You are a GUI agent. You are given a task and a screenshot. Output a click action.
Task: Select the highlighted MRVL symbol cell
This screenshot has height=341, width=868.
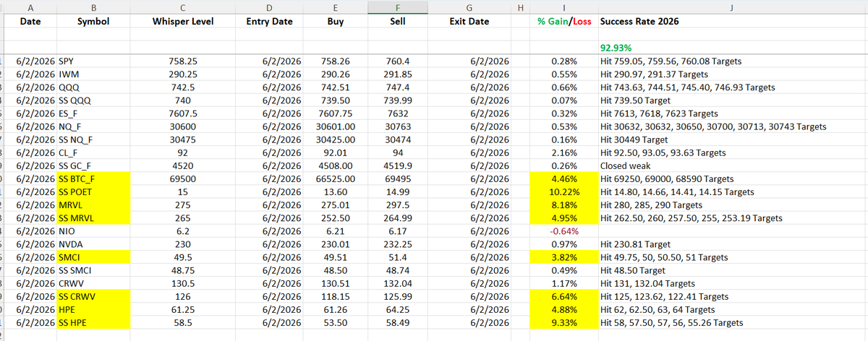point(93,204)
